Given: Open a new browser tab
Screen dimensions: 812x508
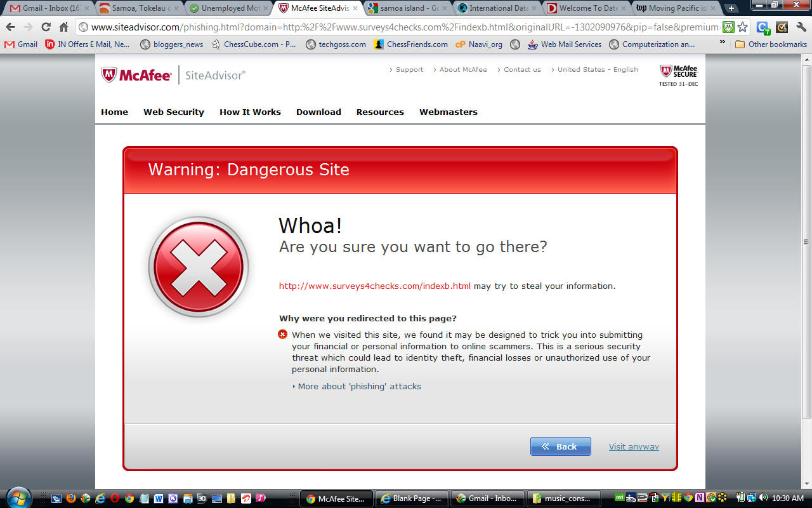Looking at the screenshot, I should (x=731, y=8).
